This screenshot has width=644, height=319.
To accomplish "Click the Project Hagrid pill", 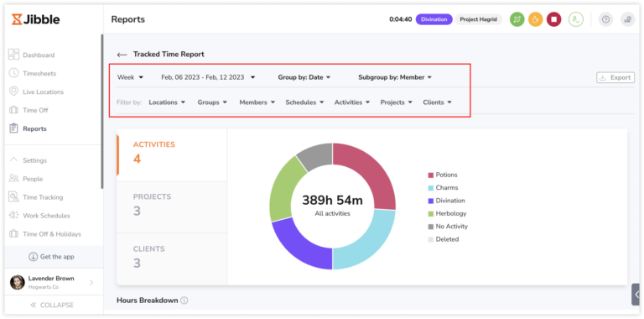I will click(x=478, y=19).
